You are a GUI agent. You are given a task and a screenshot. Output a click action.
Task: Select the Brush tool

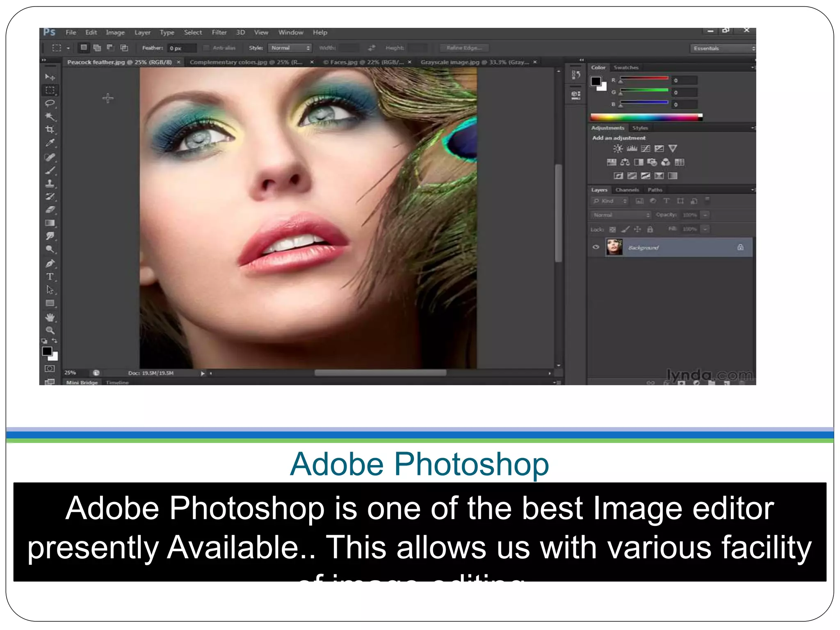50,170
